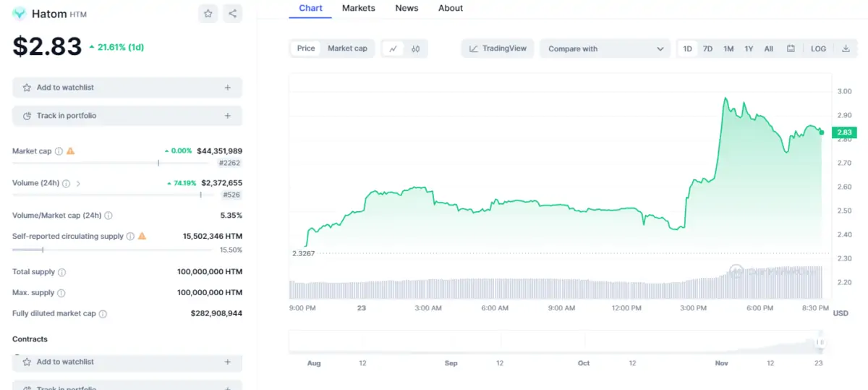Click the 5.35% volume ratio value
The height and width of the screenshot is (390, 868).
click(x=231, y=216)
